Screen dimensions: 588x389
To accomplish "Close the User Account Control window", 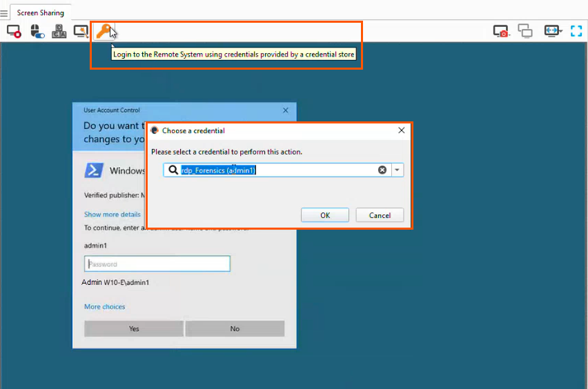I will point(286,110).
